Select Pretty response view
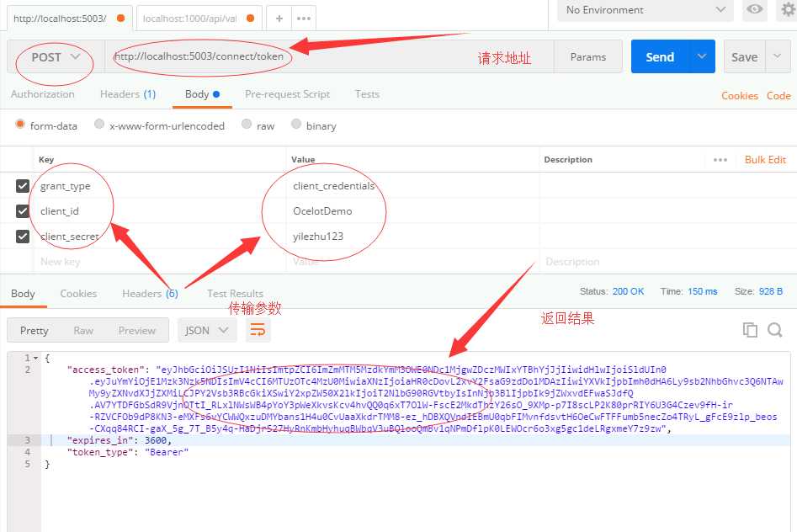 pyautogui.click(x=34, y=331)
